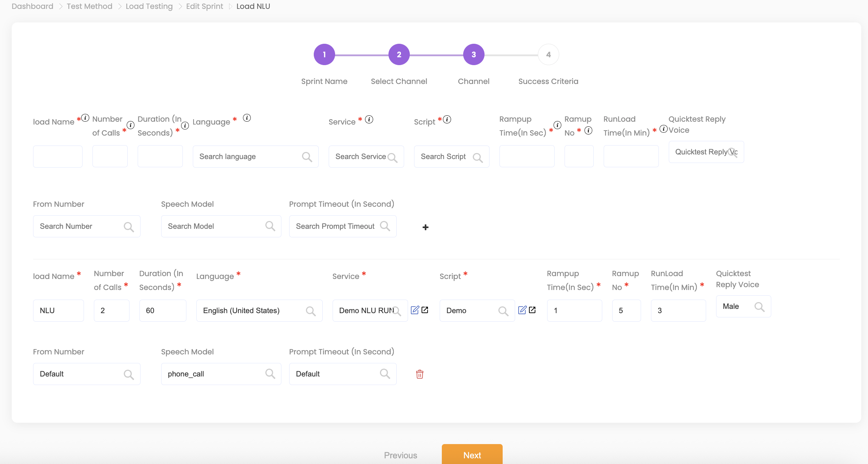Open the Search language dropdown
This screenshot has height=464, width=868.
click(x=255, y=157)
